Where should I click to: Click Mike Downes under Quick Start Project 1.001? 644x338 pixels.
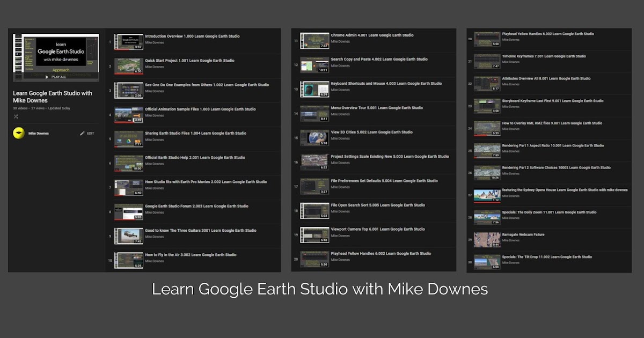pyautogui.click(x=155, y=67)
